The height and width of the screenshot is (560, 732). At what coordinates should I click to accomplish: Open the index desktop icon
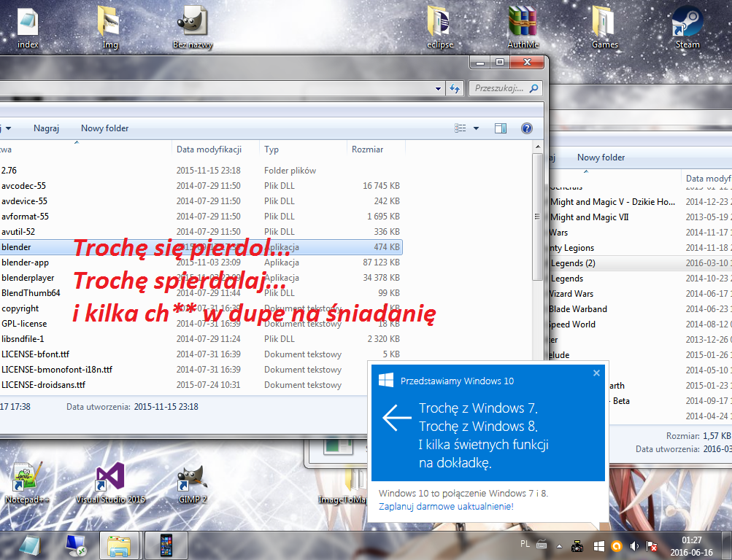pyautogui.click(x=28, y=27)
